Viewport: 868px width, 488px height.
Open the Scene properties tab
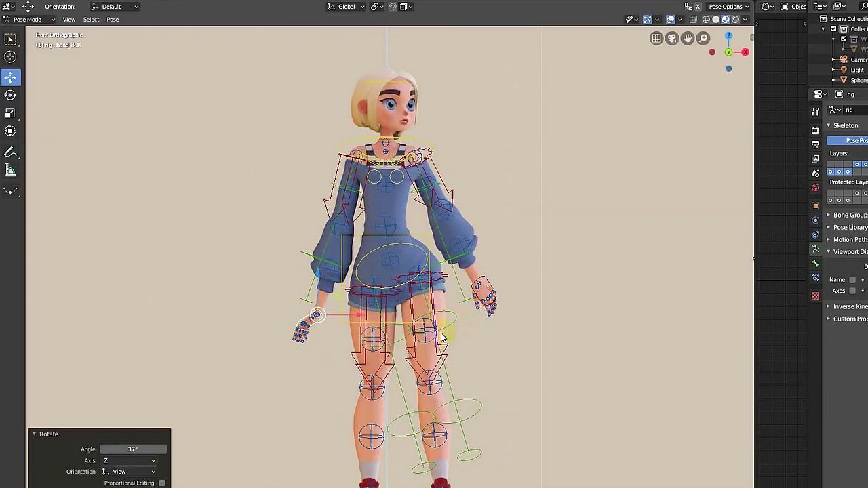[x=816, y=174]
